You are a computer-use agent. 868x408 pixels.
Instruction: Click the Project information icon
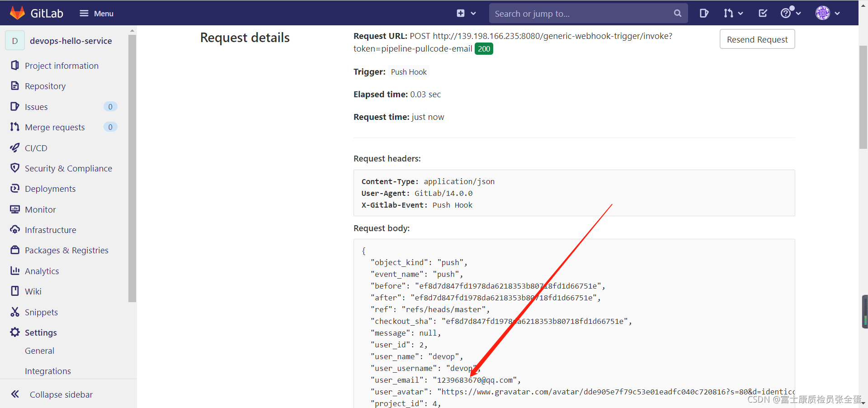15,66
